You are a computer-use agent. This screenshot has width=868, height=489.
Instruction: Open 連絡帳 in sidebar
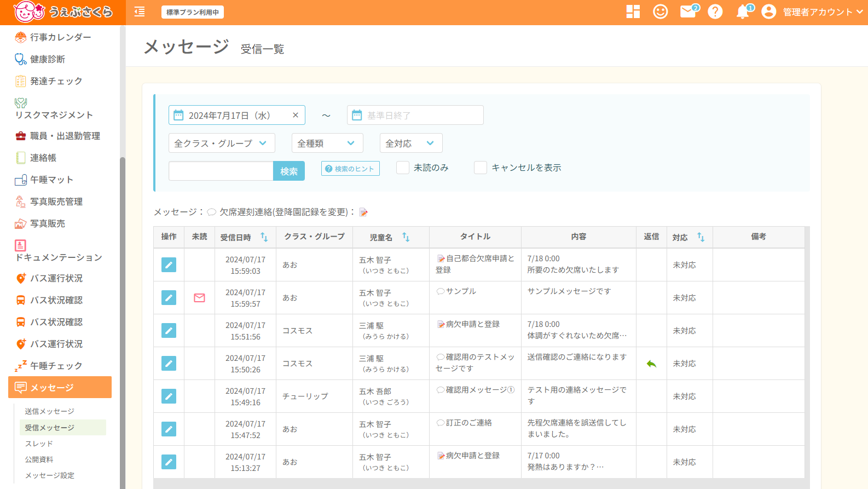[43, 158]
